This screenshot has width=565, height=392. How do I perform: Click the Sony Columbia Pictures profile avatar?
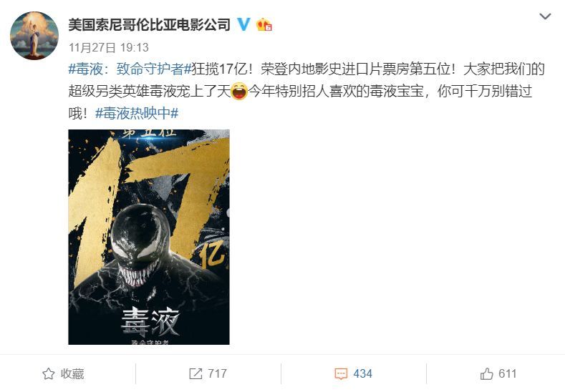point(34,35)
